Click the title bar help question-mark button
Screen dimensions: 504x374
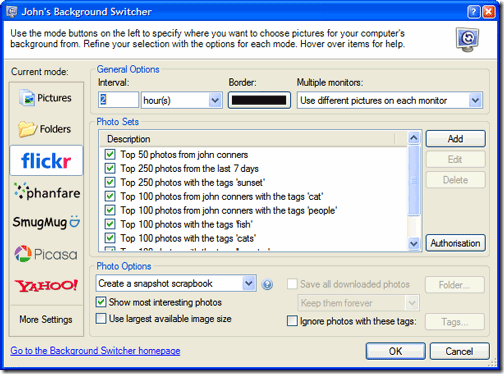[474, 12]
